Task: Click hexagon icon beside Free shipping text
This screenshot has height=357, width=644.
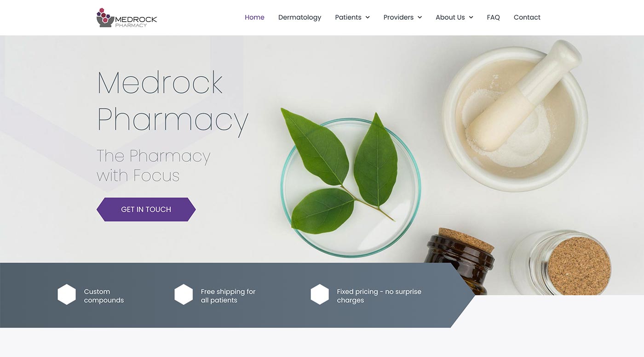Action: (x=184, y=295)
